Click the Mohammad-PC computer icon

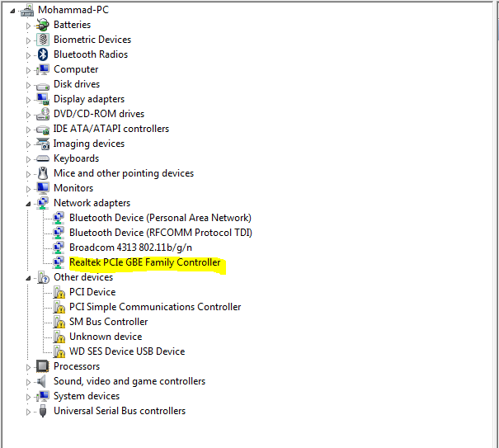pyautogui.click(x=27, y=10)
